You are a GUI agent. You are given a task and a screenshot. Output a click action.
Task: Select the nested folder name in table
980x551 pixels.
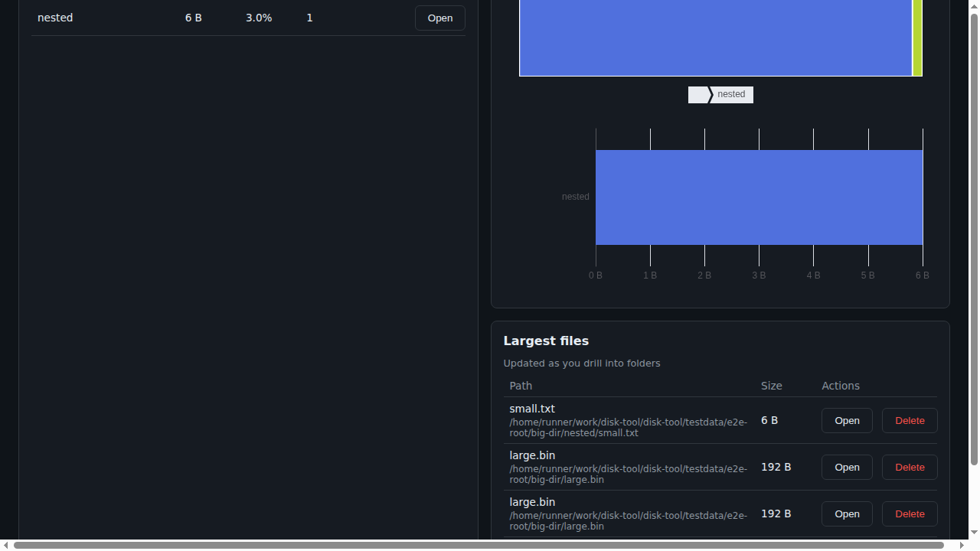[x=55, y=18]
